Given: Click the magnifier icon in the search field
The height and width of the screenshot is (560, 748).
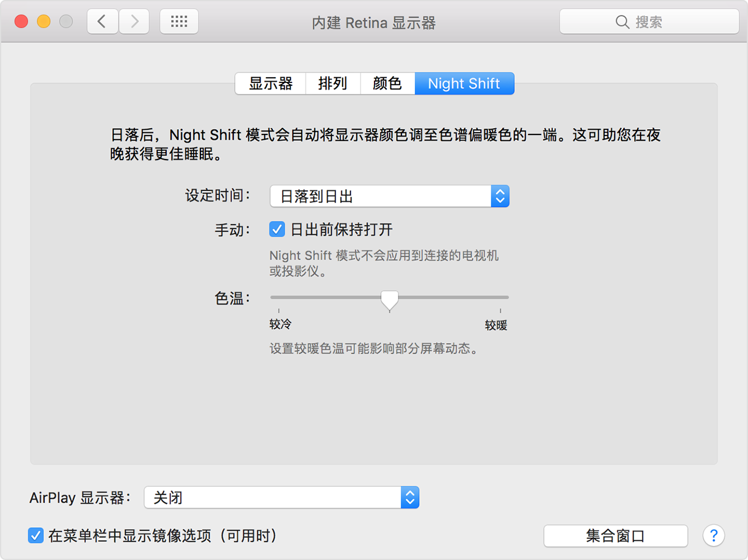Looking at the screenshot, I should click(x=622, y=22).
